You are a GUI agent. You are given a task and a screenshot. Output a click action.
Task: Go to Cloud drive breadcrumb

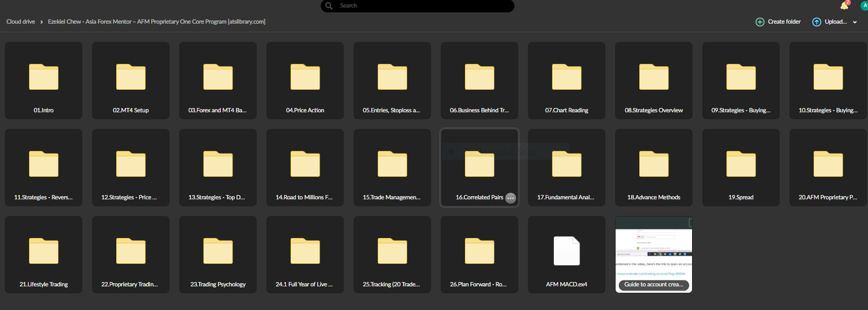point(20,22)
